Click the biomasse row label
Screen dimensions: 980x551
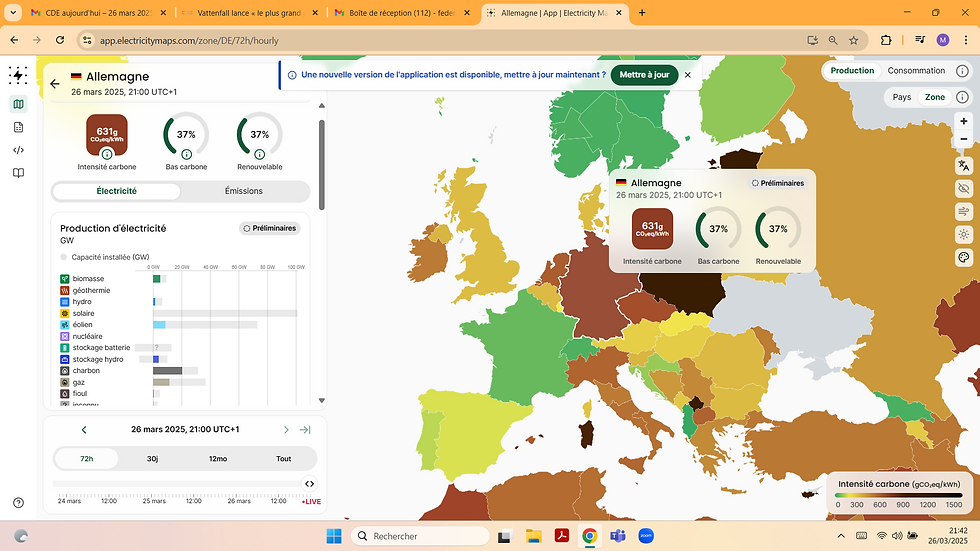click(88, 279)
